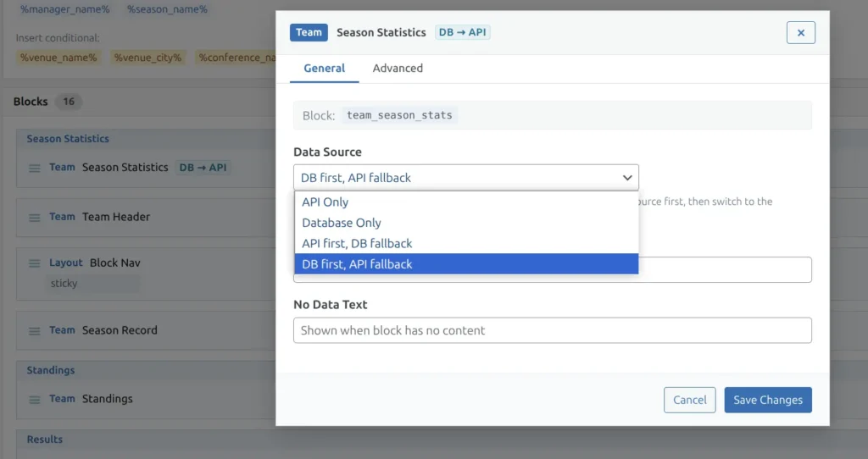Insert the %season_name% placeholder tag
The height and width of the screenshot is (459, 868).
167,9
